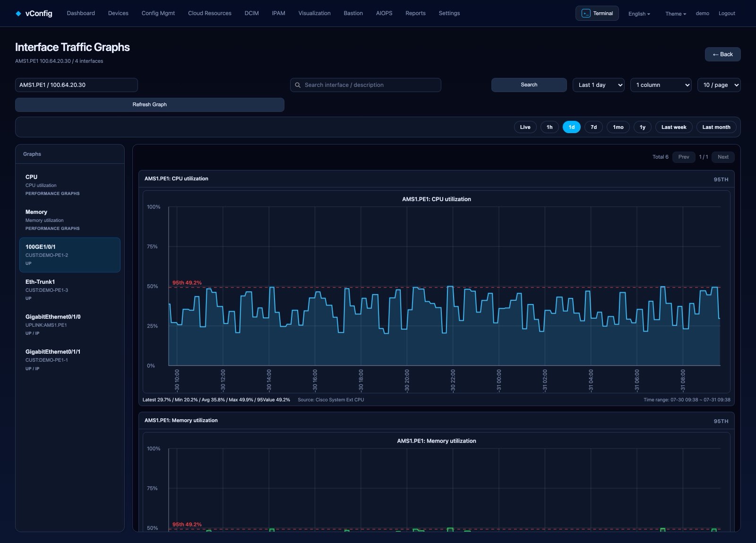Click the 'Latest 29.7% / Min 20.2%' stats

tap(216, 400)
